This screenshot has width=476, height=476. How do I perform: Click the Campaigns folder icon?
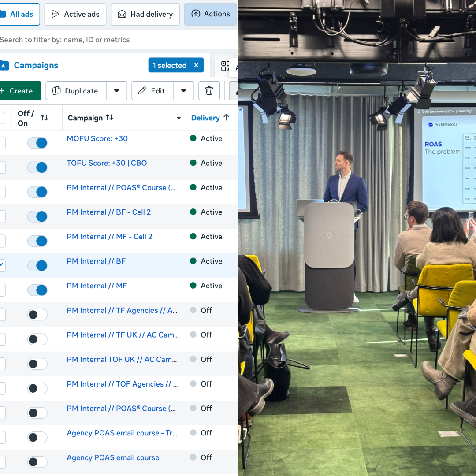pyautogui.click(x=4, y=65)
